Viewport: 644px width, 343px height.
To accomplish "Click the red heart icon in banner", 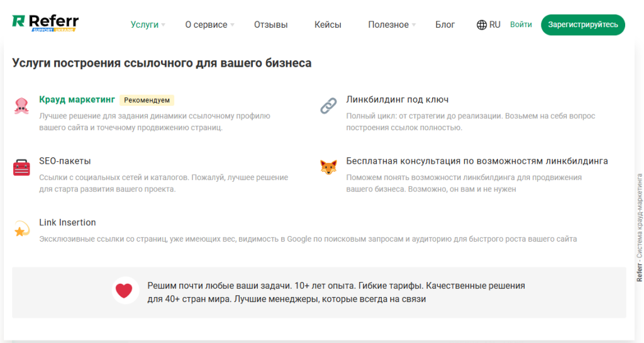I will [125, 291].
